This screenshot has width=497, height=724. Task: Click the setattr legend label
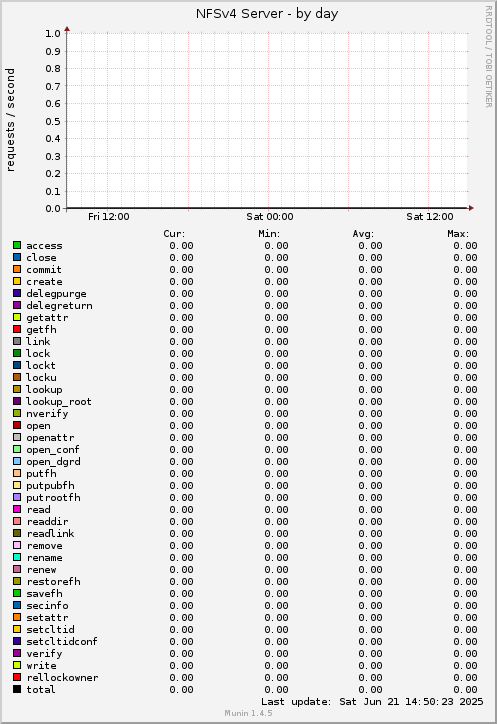pyautogui.click(x=48, y=618)
